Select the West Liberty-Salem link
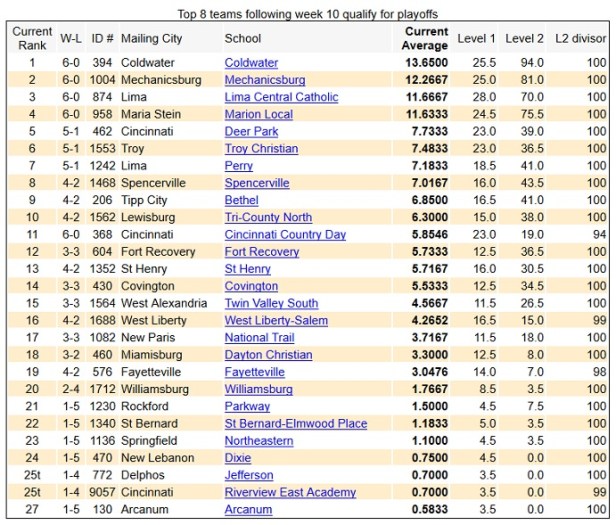The height and width of the screenshot is (525, 616). 276,320
